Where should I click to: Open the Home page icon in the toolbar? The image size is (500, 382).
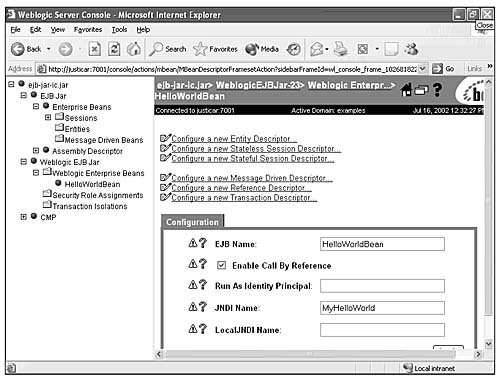point(134,49)
